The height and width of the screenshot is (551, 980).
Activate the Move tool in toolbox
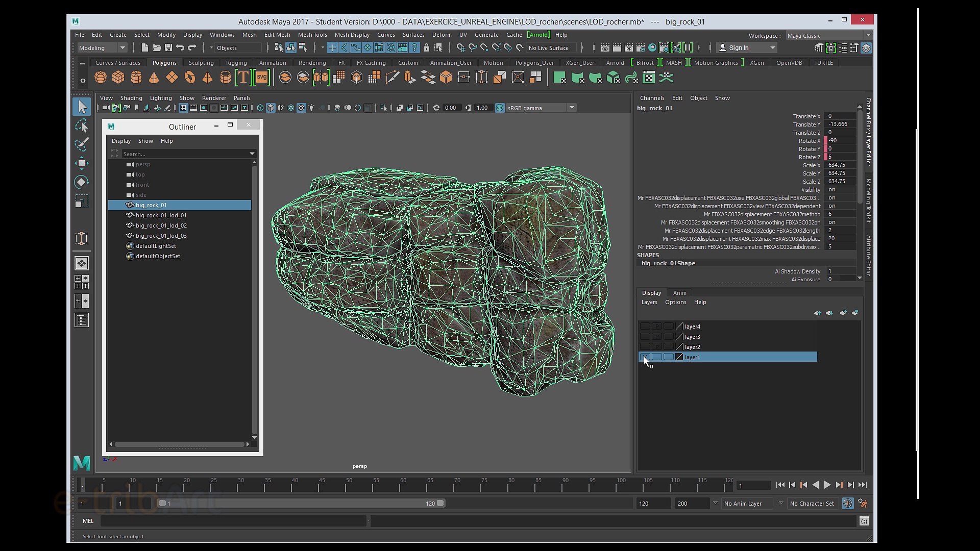click(82, 163)
